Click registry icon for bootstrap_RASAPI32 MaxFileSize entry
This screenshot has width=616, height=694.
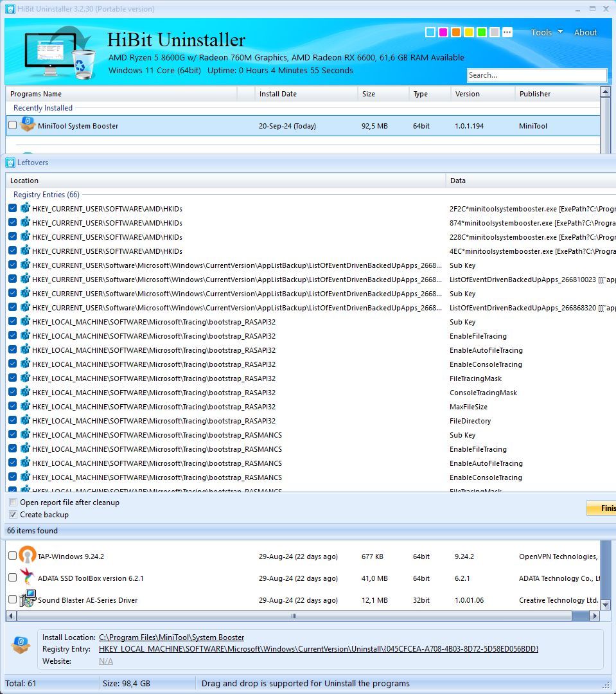pyautogui.click(x=25, y=406)
